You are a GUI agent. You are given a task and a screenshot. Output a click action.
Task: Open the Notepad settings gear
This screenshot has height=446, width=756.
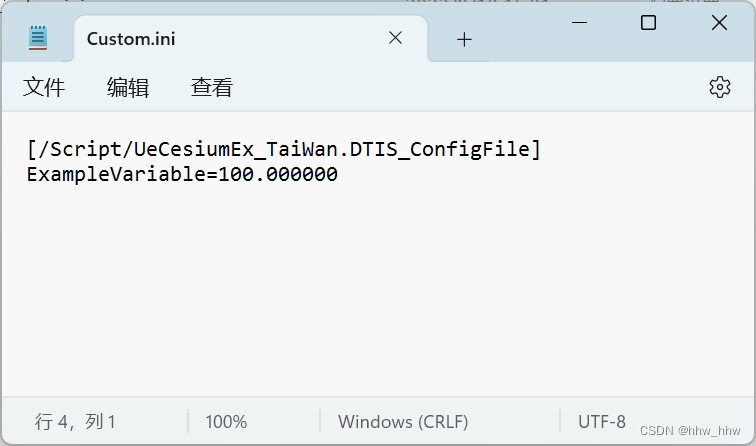coord(719,87)
